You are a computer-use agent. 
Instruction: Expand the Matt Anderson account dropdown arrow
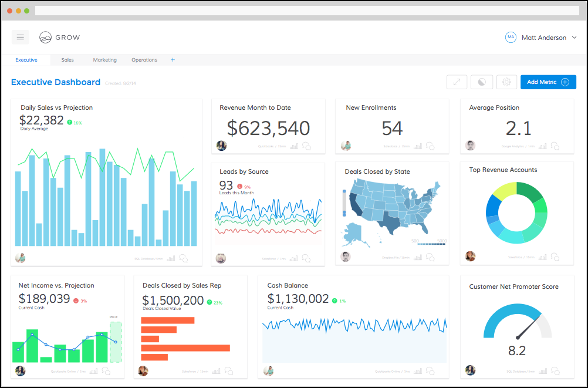pos(574,38)
